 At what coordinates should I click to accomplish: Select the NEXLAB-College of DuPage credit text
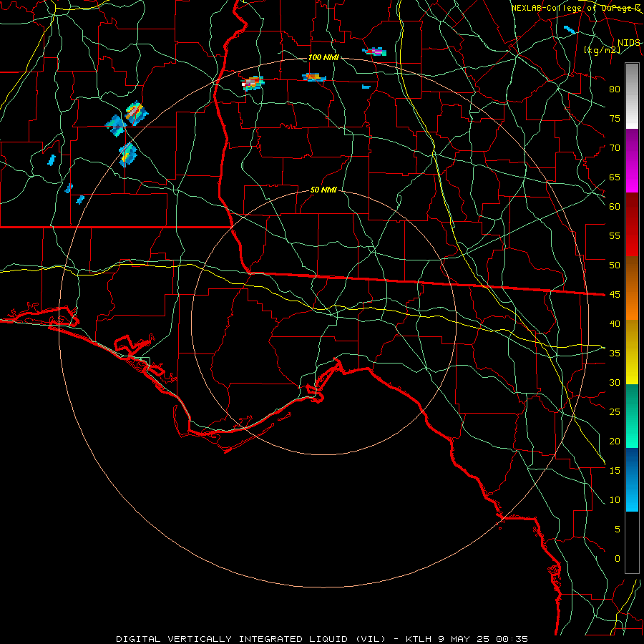click(x=576, y=8)
